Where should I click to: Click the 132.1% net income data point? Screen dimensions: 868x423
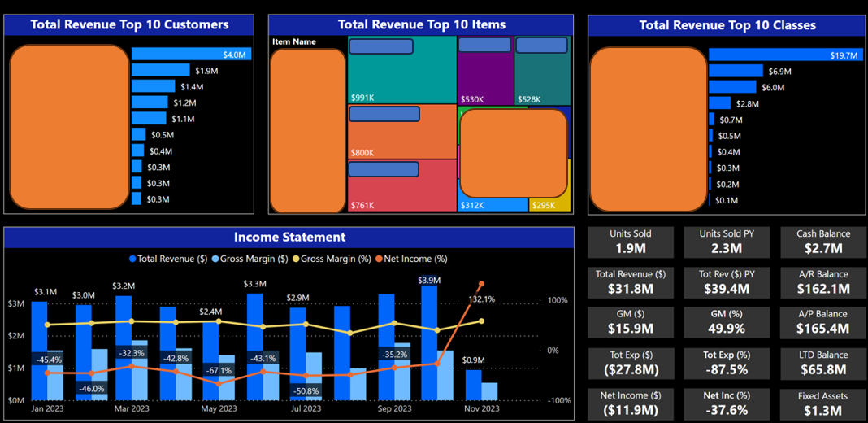point(481,284)
